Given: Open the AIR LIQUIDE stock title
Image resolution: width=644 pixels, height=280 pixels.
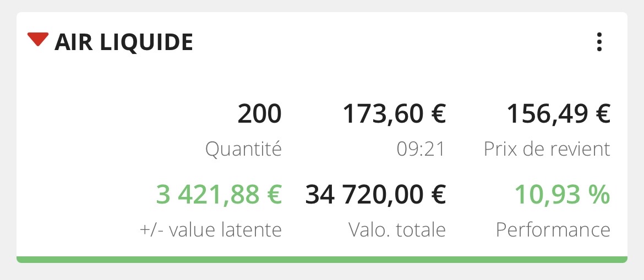Looking at the screenshot, I should pos(124,42).
